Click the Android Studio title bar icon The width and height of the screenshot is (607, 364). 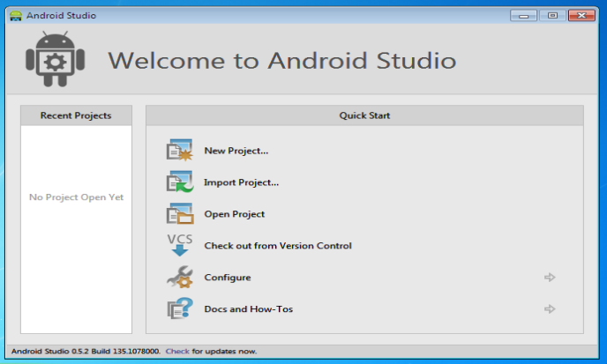point(16,16)
